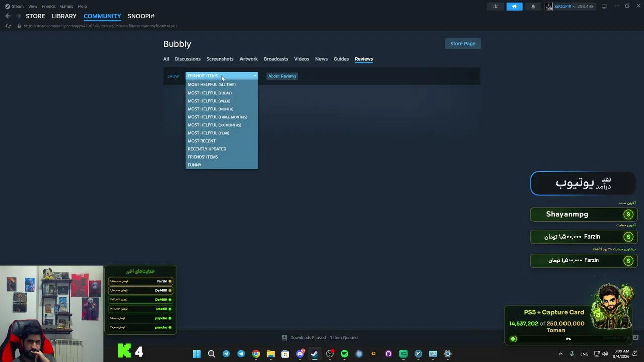Open the SNOOPI# profile section
The height and width of the screenshot is (362, 644).
(141, 16)
